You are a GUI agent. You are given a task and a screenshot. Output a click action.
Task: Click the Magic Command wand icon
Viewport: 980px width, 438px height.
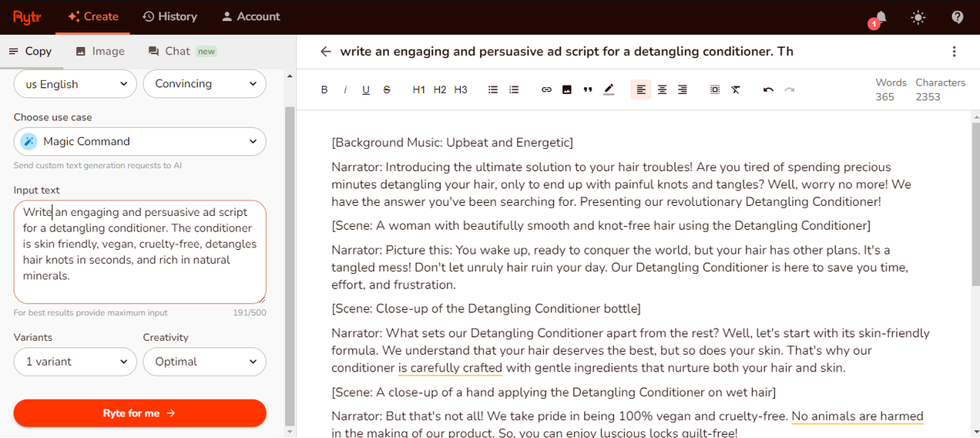[x=29, y=141]
